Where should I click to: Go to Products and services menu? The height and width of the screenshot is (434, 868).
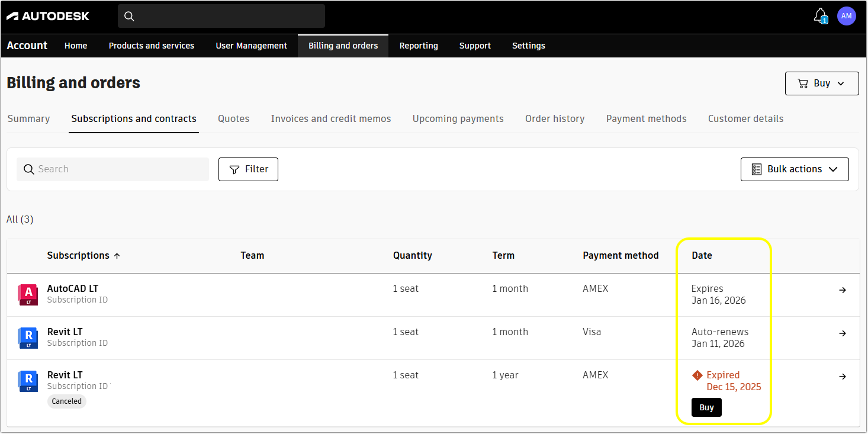click(151, 46)
